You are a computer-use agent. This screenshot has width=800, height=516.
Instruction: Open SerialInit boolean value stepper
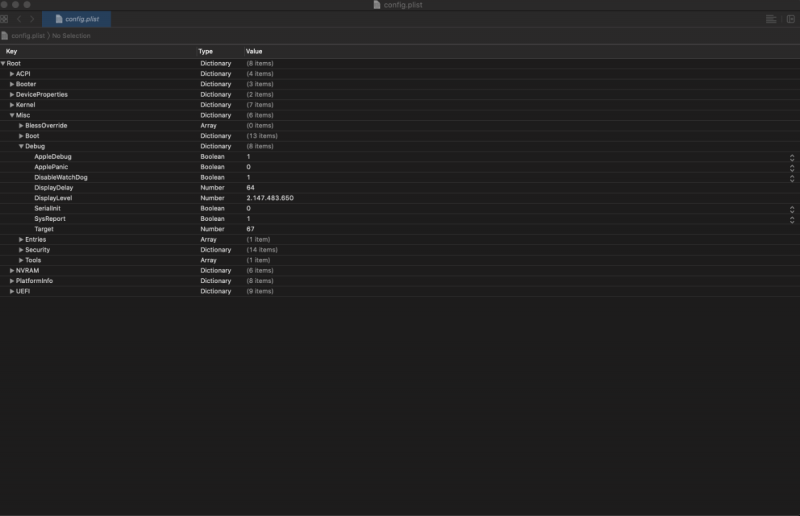[792, 209]
